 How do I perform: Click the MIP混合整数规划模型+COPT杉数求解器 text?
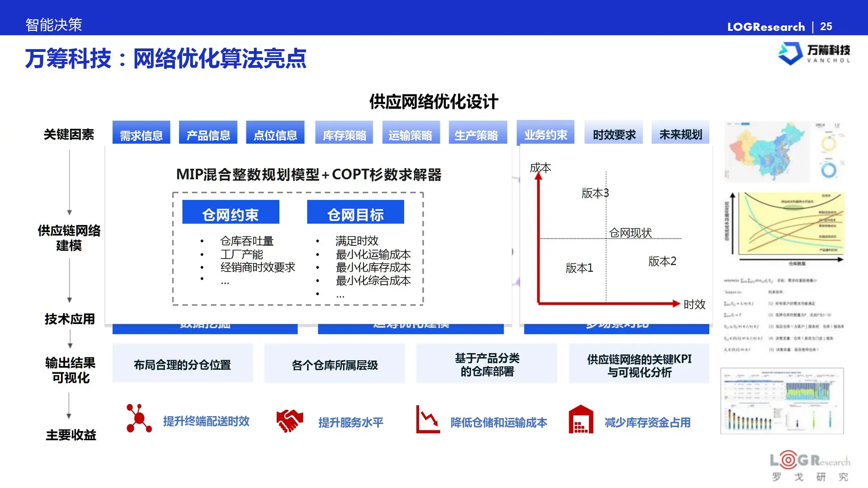coord(309,174)
